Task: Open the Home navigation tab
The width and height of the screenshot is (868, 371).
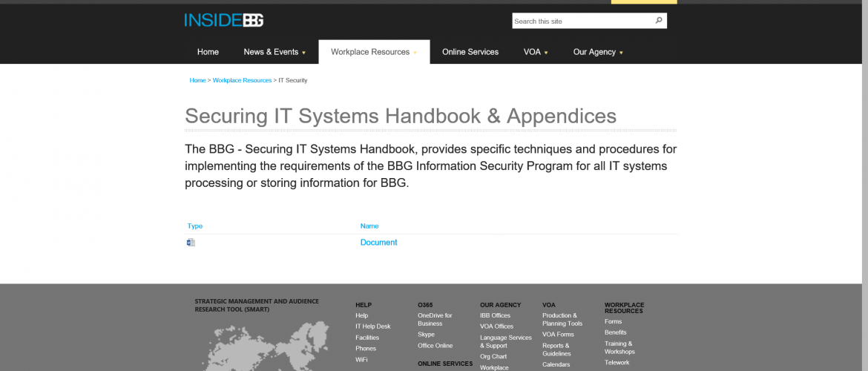Action: click(x=208, y=52)
